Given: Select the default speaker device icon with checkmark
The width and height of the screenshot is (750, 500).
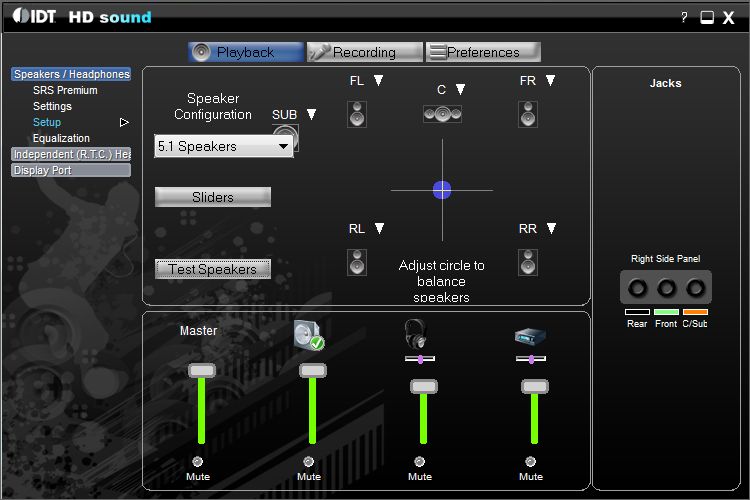Looking at the screenshot, I should (x=309, y=335).
